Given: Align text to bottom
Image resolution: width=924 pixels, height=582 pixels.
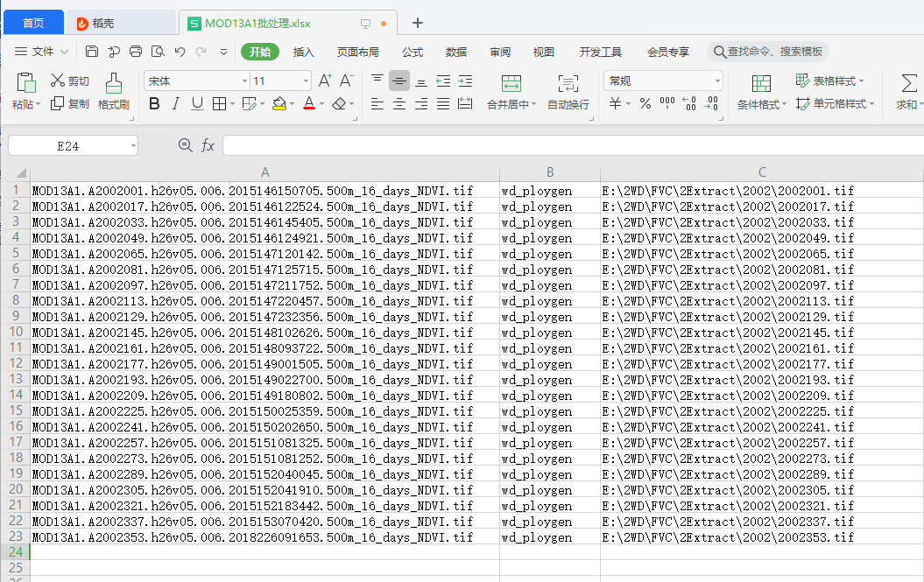Looking at the screenshot, I should pyautogui.click(x=420, y=81).
